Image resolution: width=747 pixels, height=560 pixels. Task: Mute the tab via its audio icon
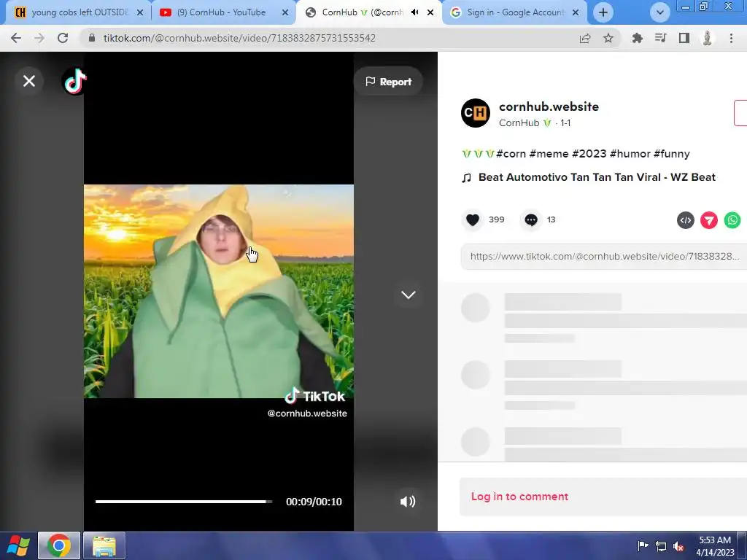[415, 12]
